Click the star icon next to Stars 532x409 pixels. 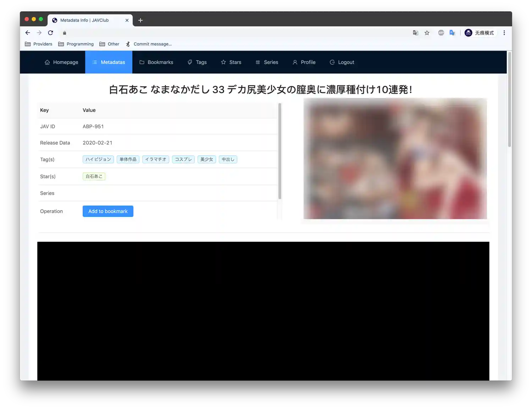tap(223, 62)
